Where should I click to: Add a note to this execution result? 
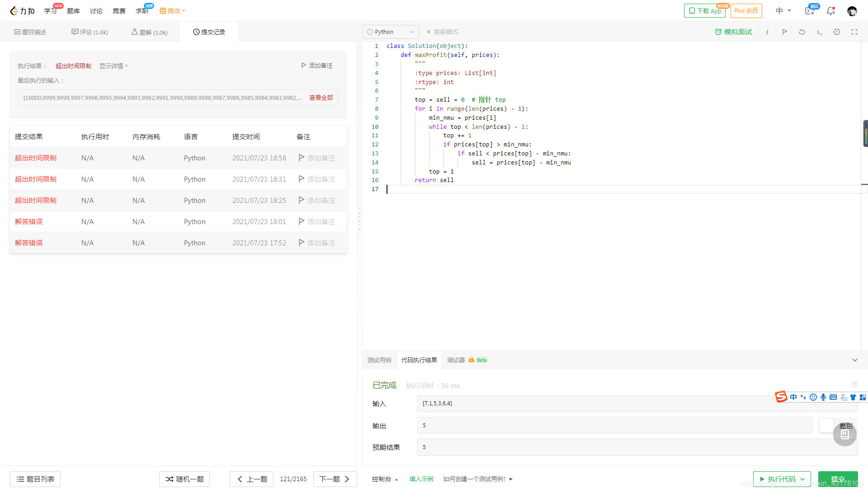(x=317, y=66)
